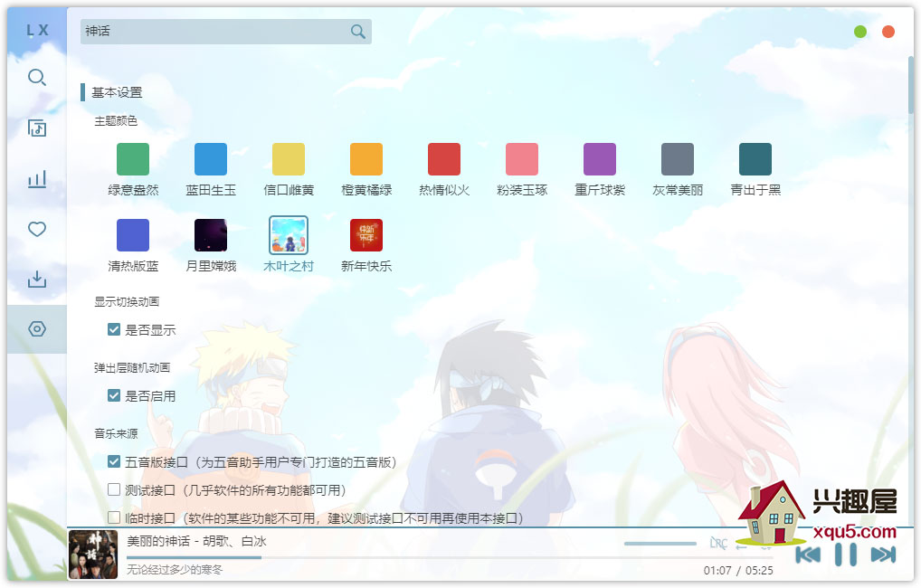
Task: Click the magnifier icon in the search box
Action: click(357, 31)
